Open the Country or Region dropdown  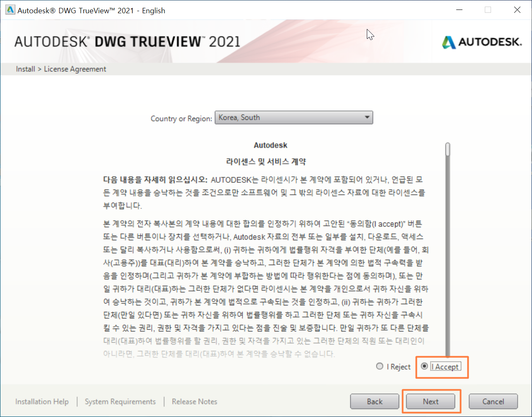[294, 117]
